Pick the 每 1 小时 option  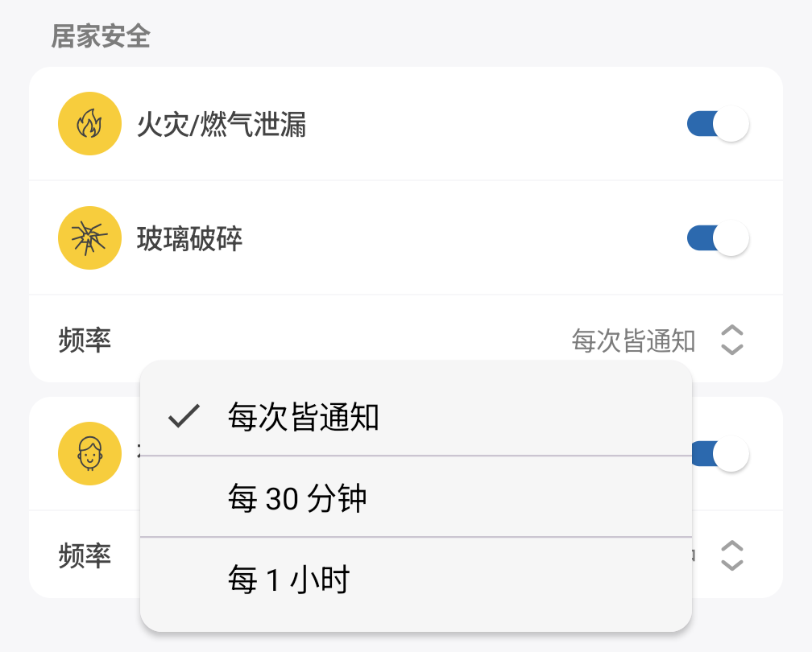(x=288, y=580)
